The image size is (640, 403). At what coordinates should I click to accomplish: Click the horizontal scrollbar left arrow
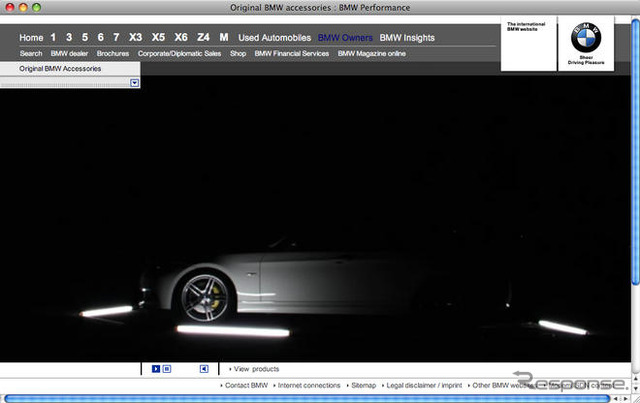[616, 399]
